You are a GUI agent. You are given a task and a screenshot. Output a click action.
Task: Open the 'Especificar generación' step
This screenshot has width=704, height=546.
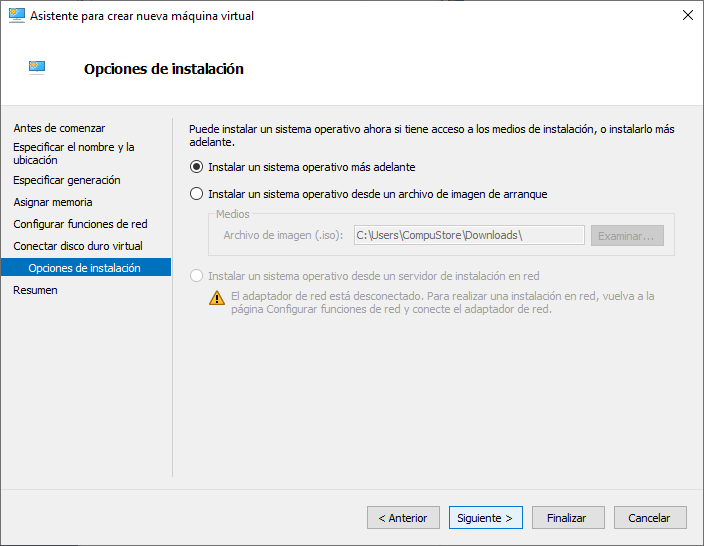coord(66,180)
